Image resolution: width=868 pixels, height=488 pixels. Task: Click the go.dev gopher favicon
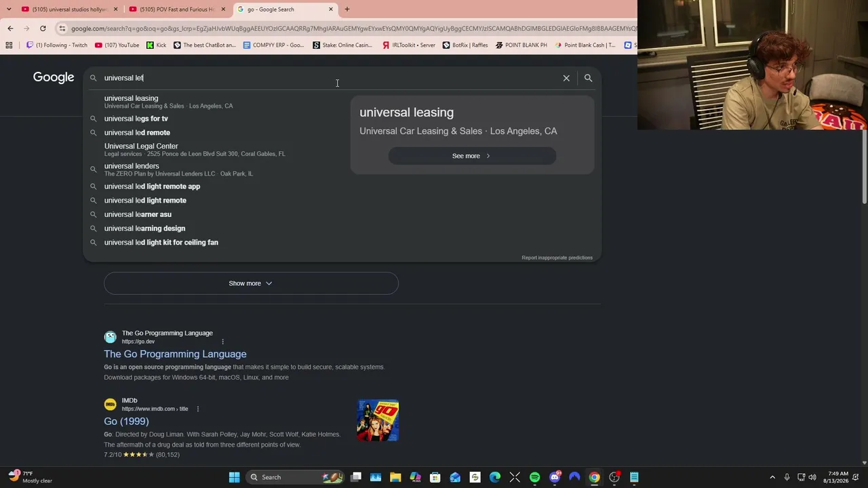coord(110,337)
